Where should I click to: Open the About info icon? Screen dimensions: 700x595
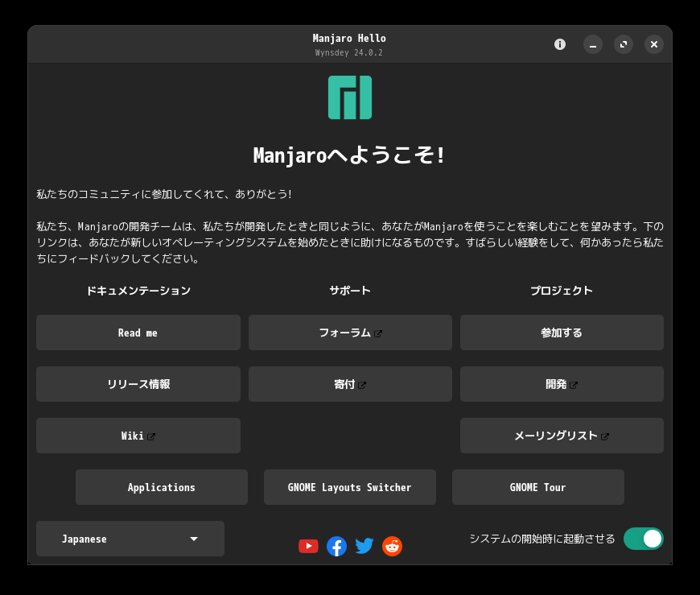tap(560, 44)
